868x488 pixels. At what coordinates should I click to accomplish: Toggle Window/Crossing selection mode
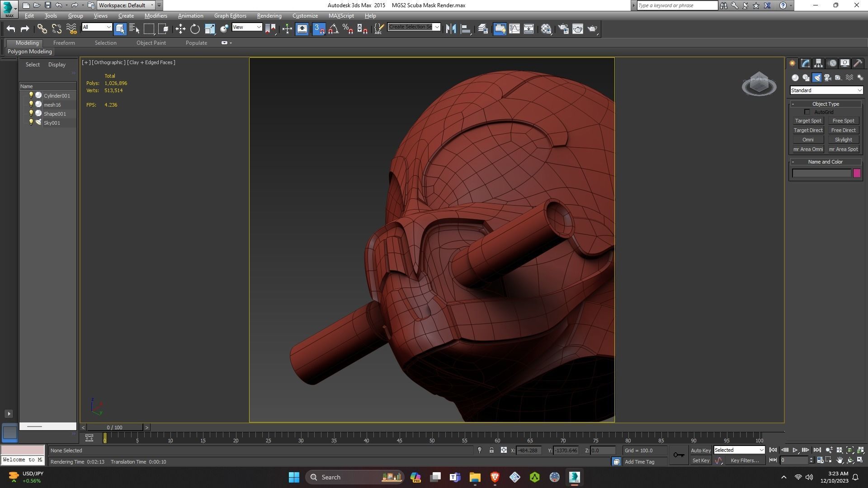pyautogui.click(x=163, y=29)
